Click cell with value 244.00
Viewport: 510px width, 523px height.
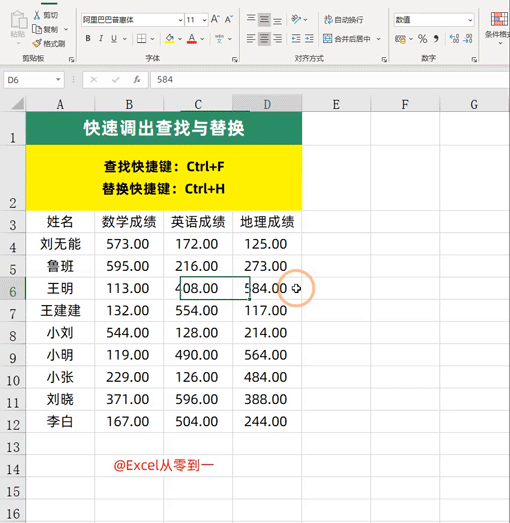coord(267,422)
